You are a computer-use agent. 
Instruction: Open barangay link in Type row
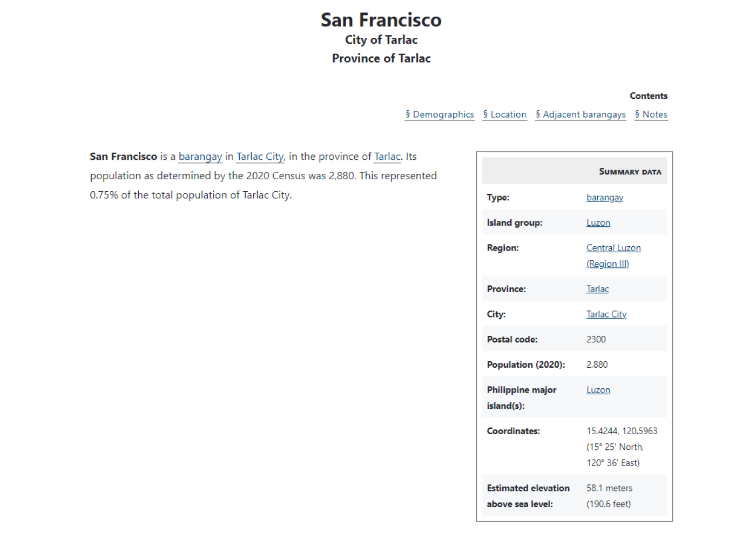(x=605, y=198)
